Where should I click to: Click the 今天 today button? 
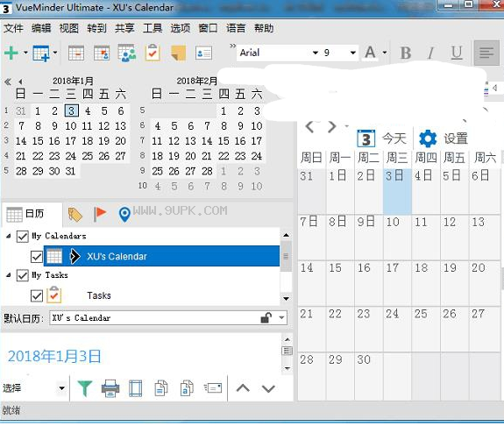382,138
